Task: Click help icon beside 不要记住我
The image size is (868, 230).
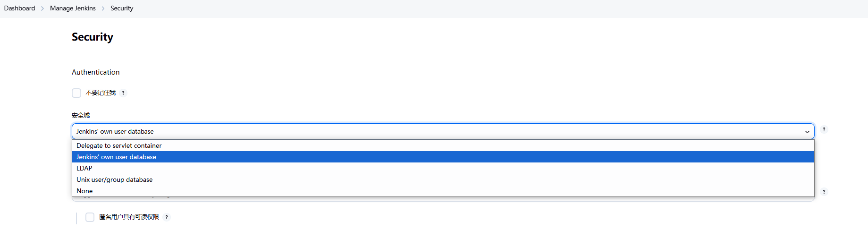Action: tap(123, 93)
